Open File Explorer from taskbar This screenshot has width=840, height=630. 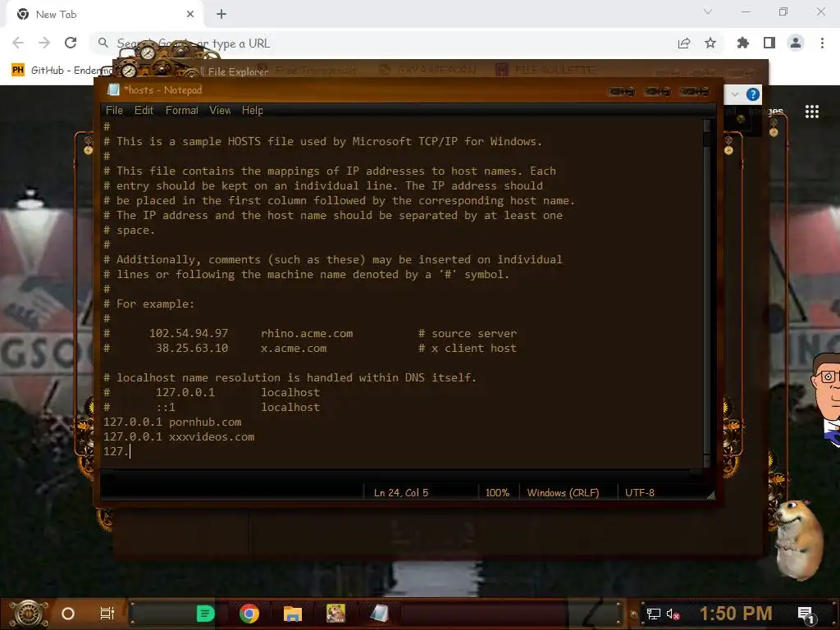pos(293,614)
